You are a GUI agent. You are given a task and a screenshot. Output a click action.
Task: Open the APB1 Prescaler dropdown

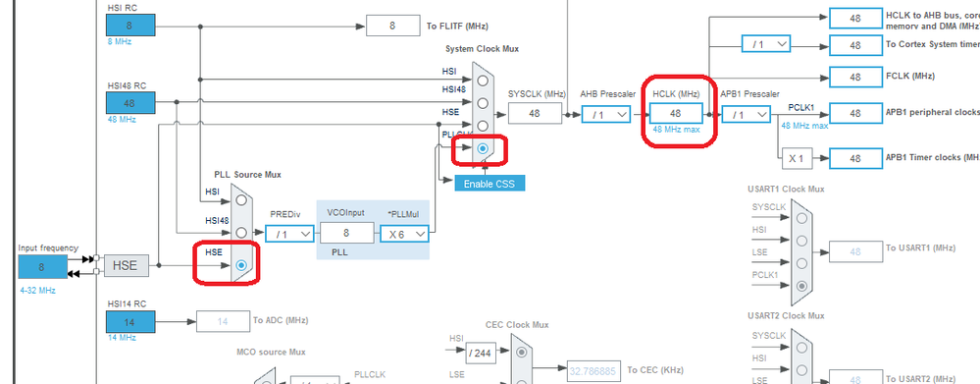[x=746, y=115]
